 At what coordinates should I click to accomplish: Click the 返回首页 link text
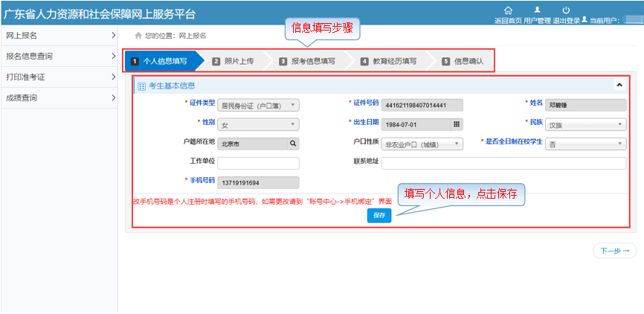click(x=508, y=21)
